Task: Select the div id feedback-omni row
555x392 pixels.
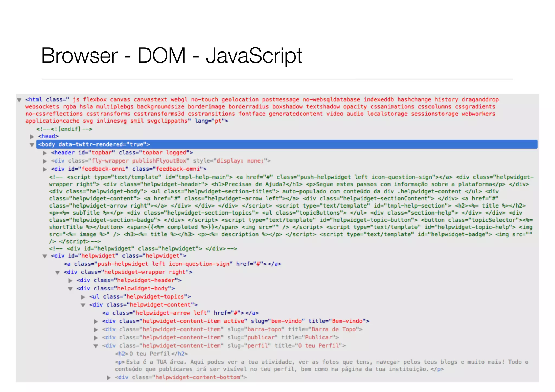Action: [x=129, y=169]
